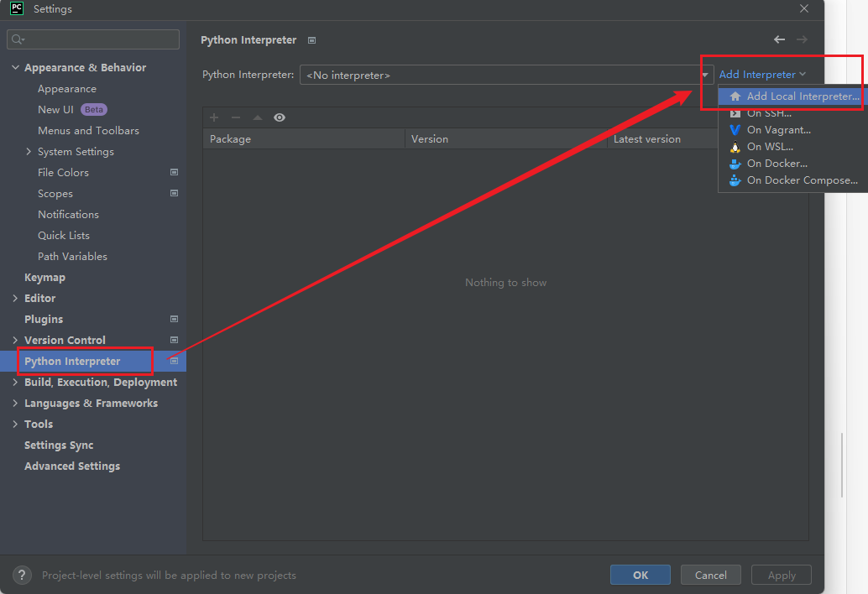This screenshot has width=868, height=594.
Task: Select Scopes in settings tree
Action: click(x=55, y=194)
